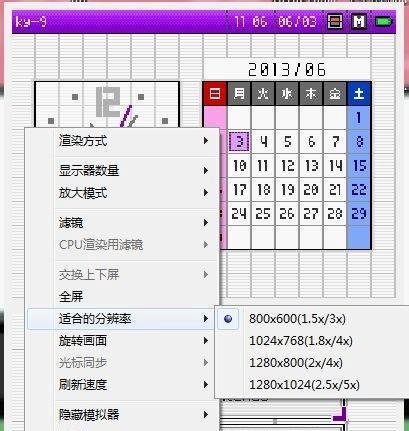Image resolution: width=409 pixels, height=431 pixels.
Task: Choose 1024x768(1.8x/4x) resolution
Action: (301, 341)
